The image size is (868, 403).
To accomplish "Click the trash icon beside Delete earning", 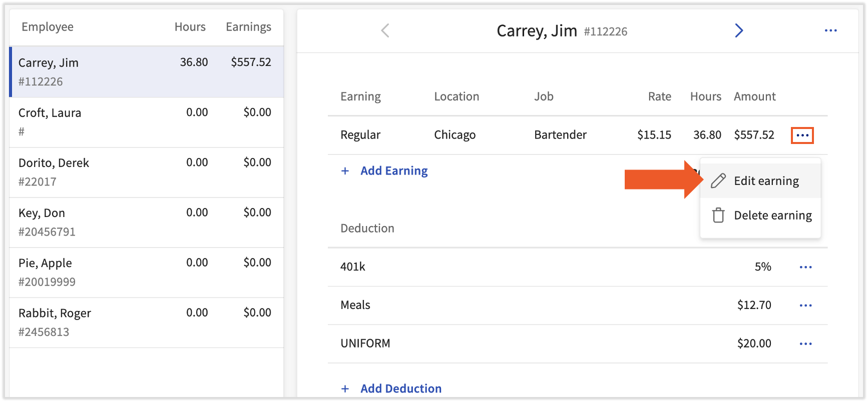I will (718, 215).
